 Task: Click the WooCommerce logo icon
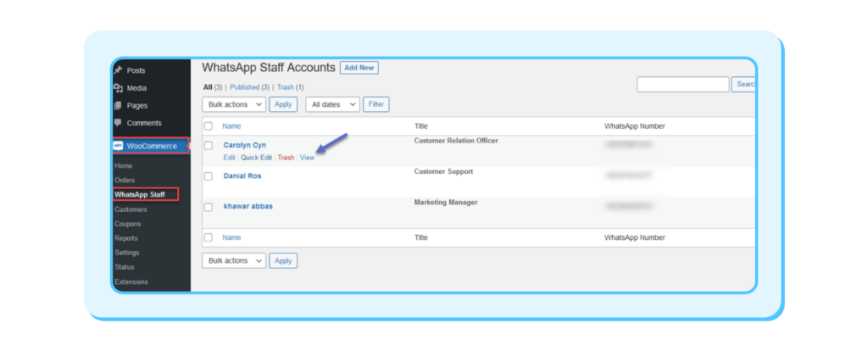pyautogui.click(x=118, y=146)
